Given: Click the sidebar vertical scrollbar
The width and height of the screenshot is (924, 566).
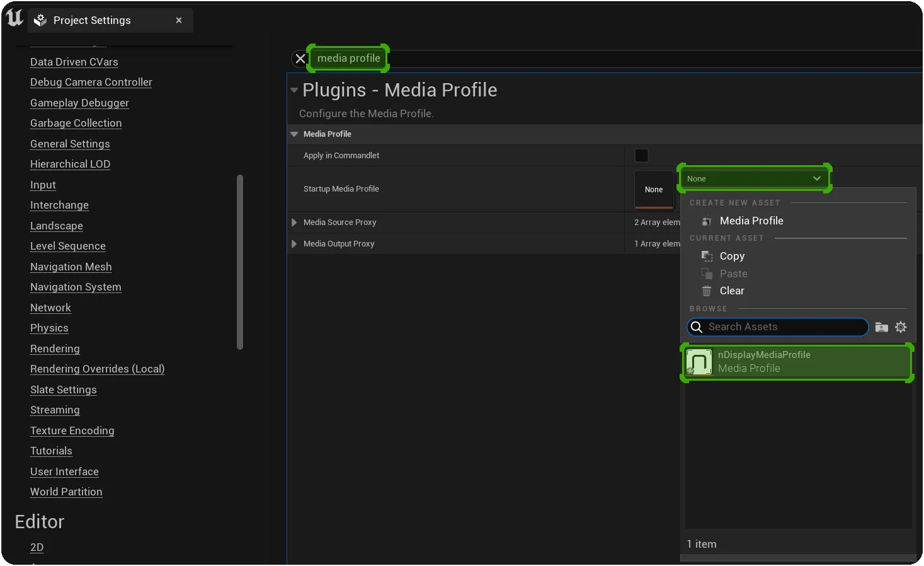Looking at the screenshot, I should click(x=240, y=262).
